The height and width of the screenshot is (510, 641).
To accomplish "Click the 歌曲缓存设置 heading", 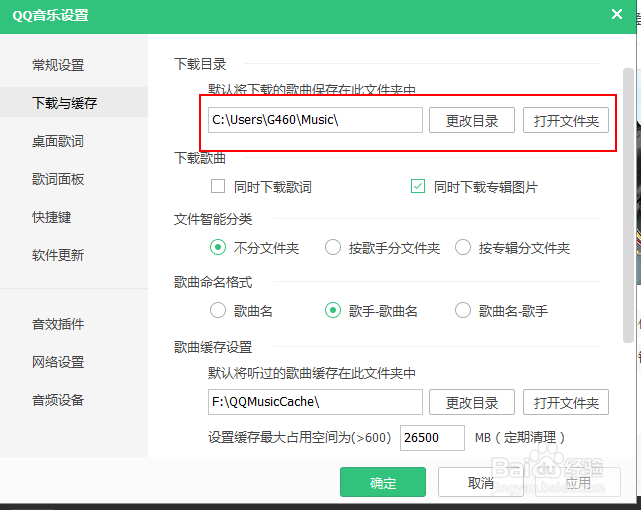I will (213, 347).
